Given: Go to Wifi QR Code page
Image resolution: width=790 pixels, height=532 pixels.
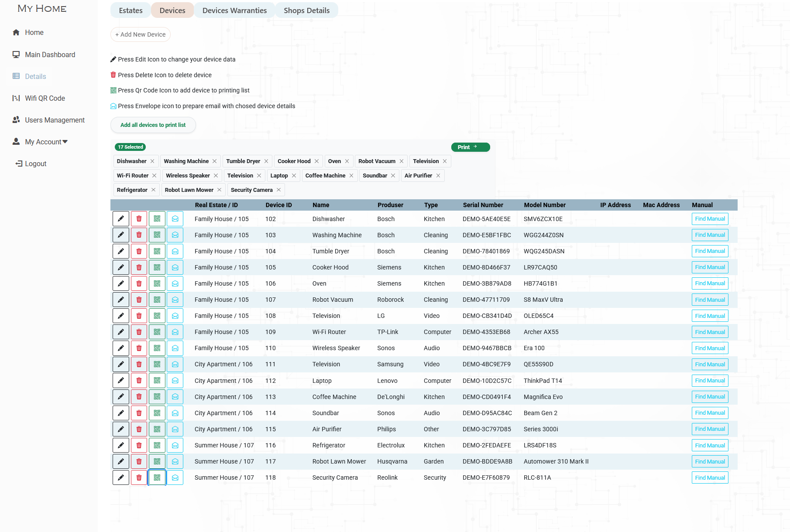Looking at the screenshot, I should pos(38,98).
